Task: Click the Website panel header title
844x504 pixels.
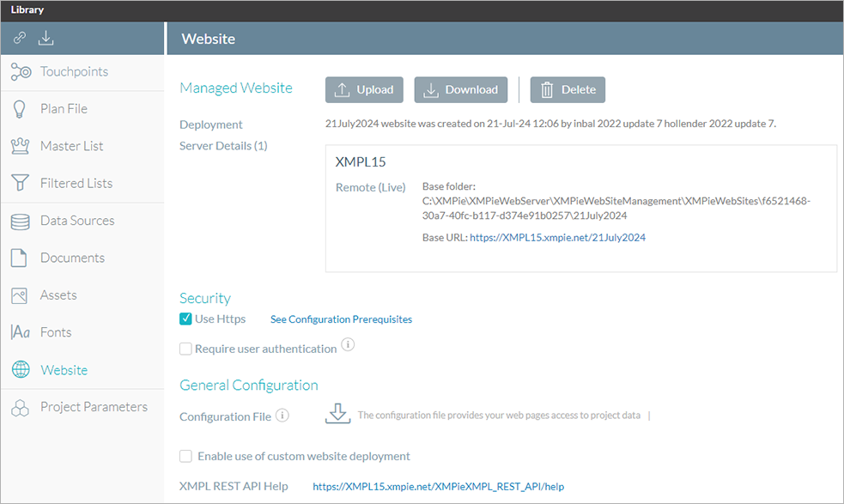Action: [209, 39]
